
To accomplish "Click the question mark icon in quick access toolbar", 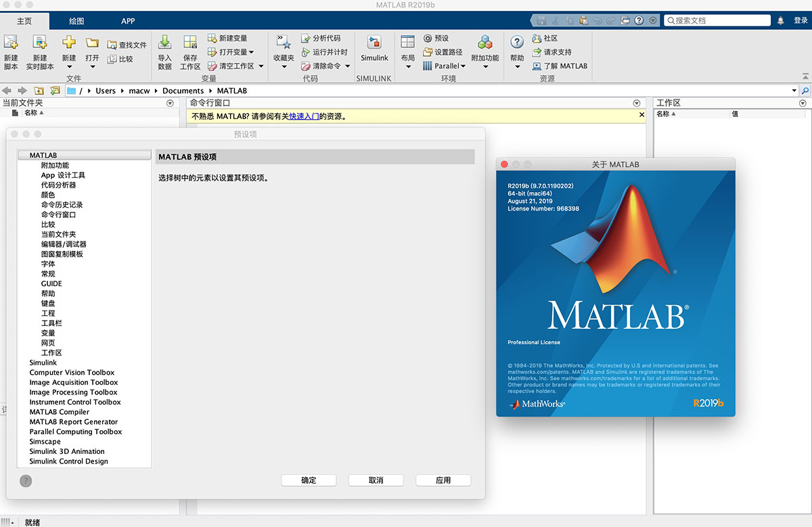I will click(639, 21).
